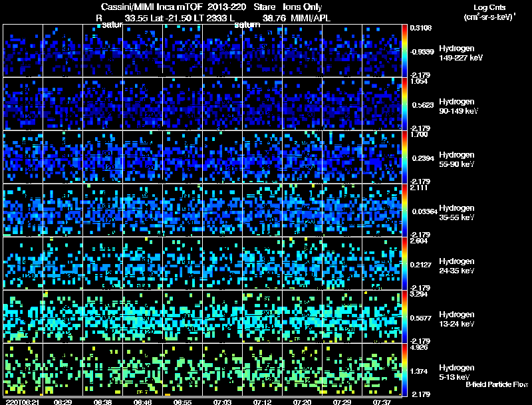Open the last image in the 149-227 keV row
This screenshot has width=532, height=405.
tap(382, 51)
